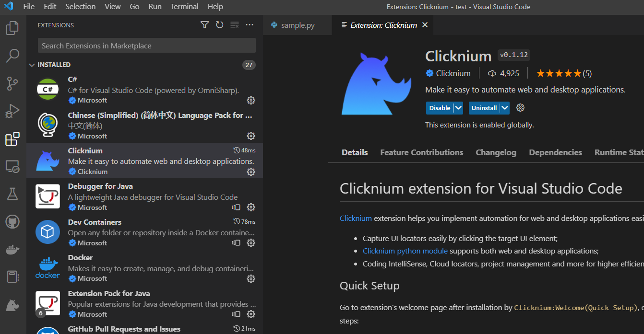
Task: Open the Docker view in activity bar
Action: click(x=12, y=250)
